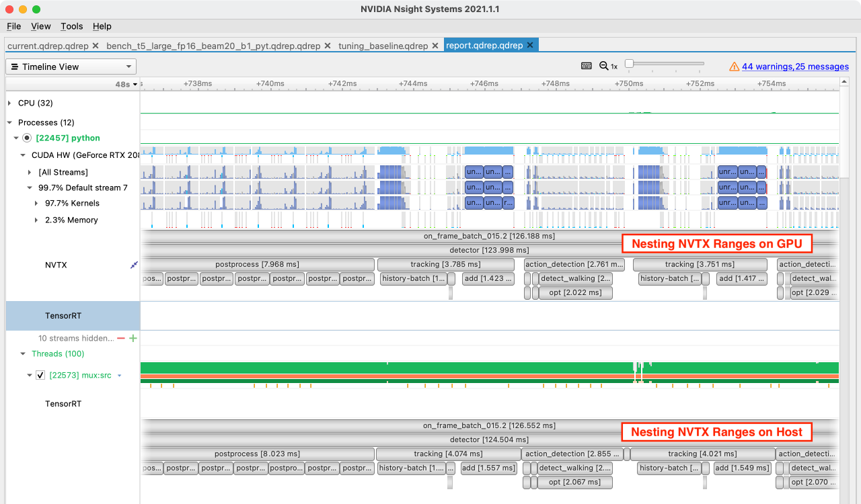Select GPU add [1.423 ms] range

488,278
